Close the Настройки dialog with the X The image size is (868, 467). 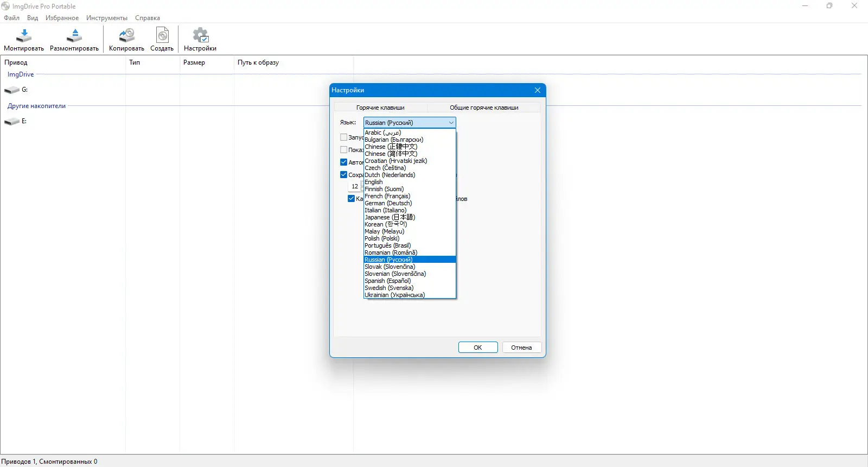point(538,90)
